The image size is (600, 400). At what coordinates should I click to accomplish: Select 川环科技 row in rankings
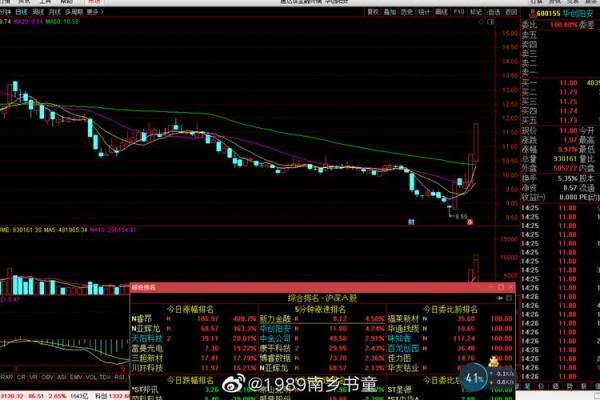[x=194, y=368]
